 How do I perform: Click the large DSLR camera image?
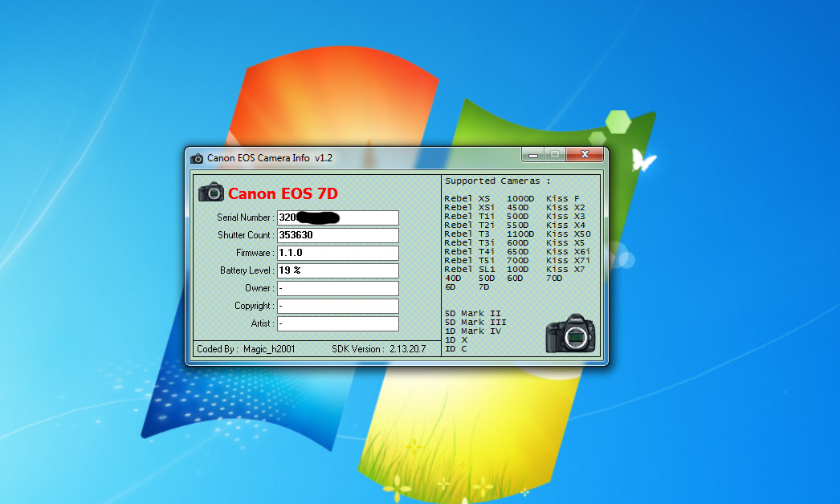[x=571, y=333]
